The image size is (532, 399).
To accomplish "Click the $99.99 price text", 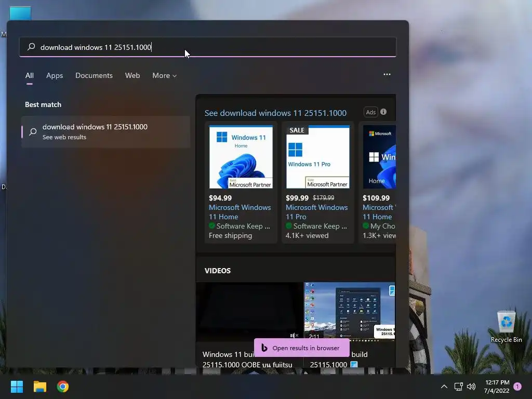I will (297, 198).
